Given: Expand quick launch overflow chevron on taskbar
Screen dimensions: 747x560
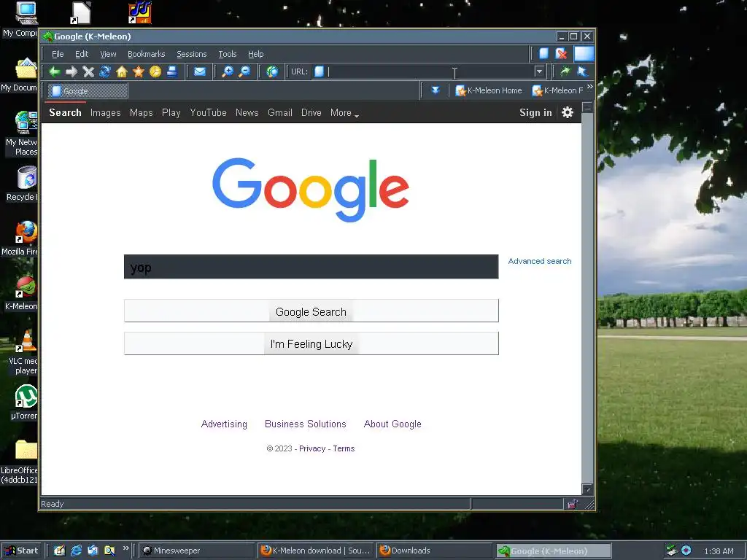Looking at the screenshot, I should [125, 548].
